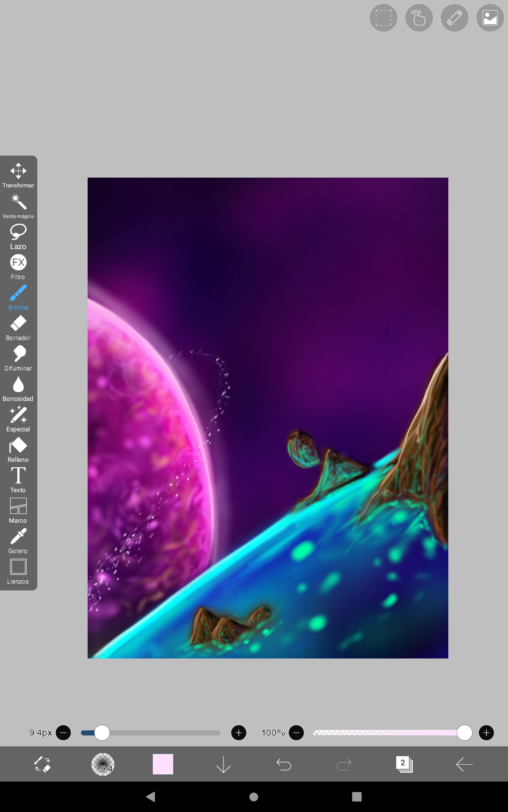The width and height of the screenshot is (508, 812).
Task: Open the pale pink color swatch
Action: click(x=163, y=764)
